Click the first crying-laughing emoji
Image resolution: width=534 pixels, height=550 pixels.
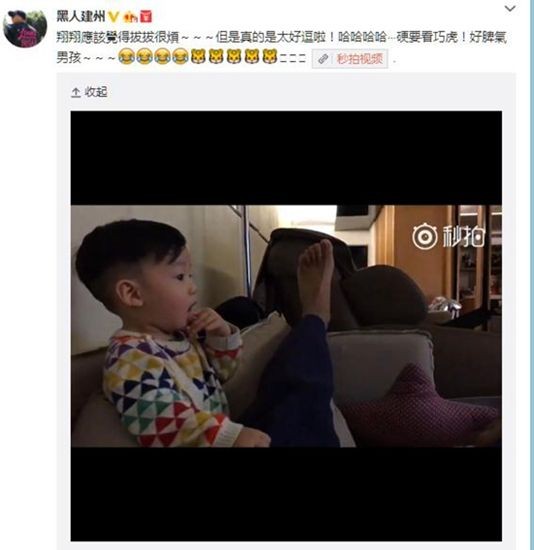click(126, 56)
